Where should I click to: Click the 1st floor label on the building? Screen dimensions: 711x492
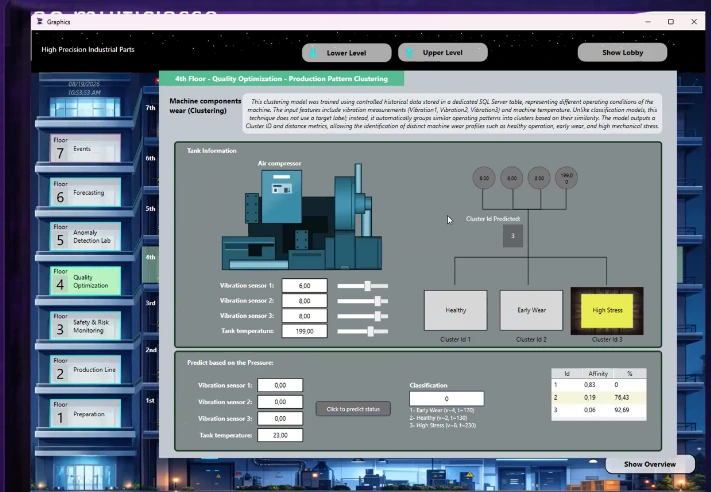coord(150,400)
